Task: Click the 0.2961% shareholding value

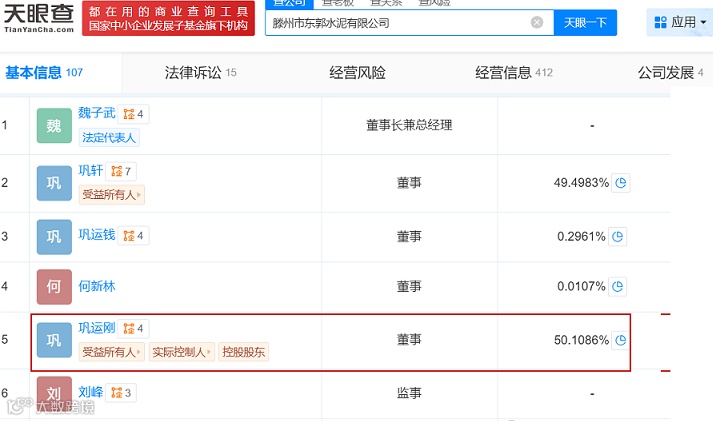Action: [x=581, y=236]
